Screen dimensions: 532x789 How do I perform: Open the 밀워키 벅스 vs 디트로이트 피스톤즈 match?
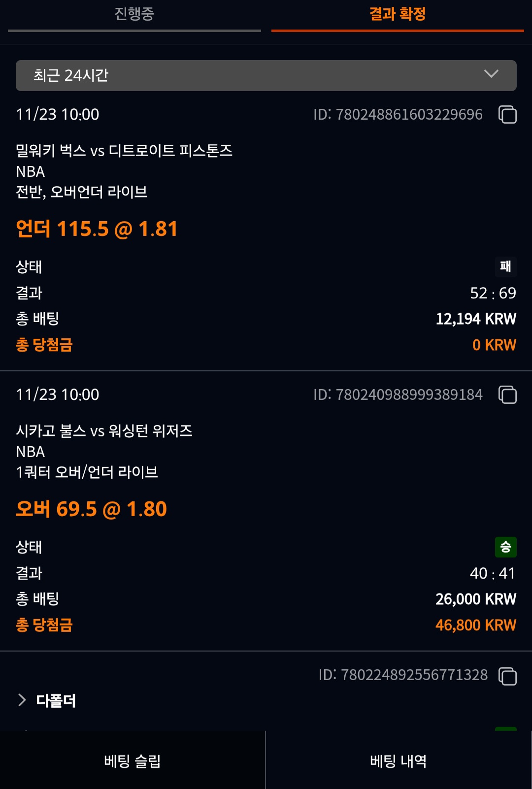(x=124, y=151)
